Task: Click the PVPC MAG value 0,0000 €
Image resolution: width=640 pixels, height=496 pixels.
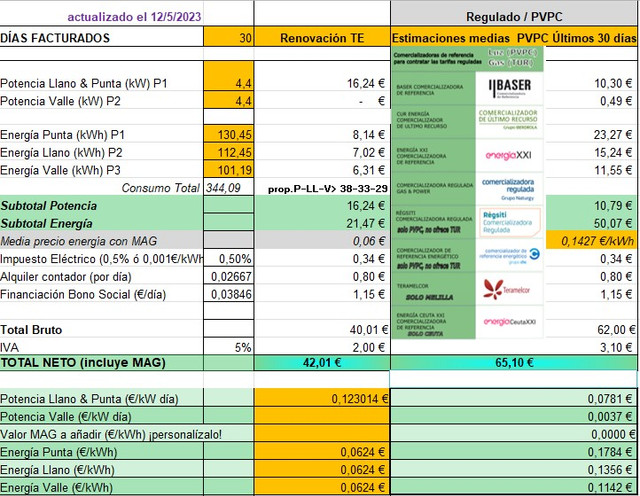Action: (613, 434)
